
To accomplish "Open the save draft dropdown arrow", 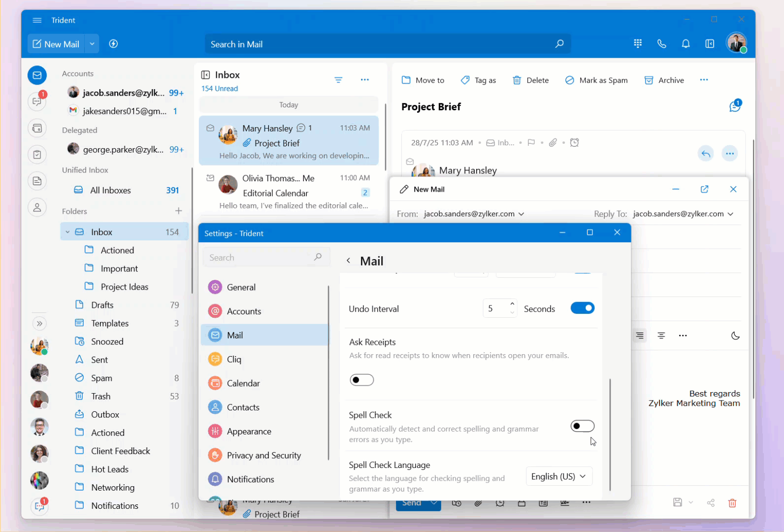I will coord(691,503).
